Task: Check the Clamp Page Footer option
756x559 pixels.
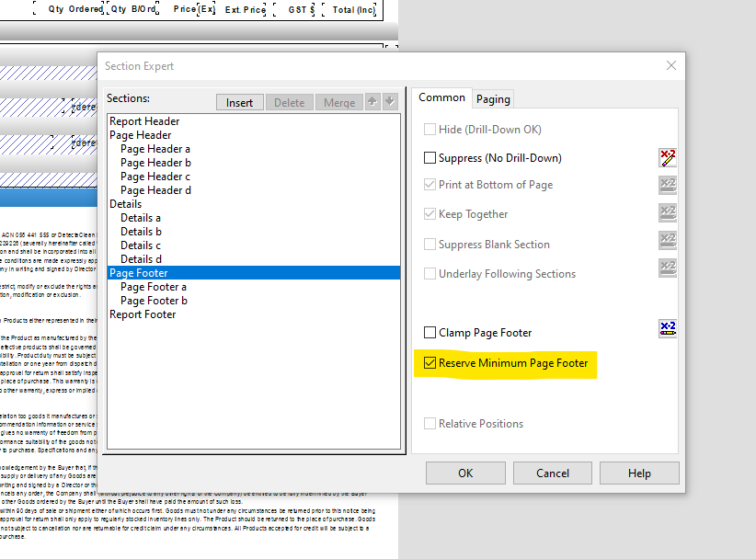Action: click(x=430, y=333)
